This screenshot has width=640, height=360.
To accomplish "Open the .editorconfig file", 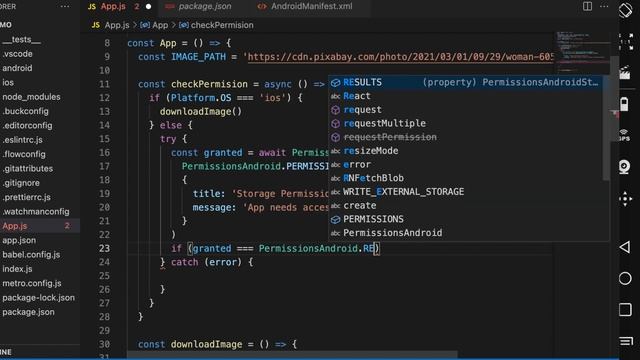I will click(27, 125).
